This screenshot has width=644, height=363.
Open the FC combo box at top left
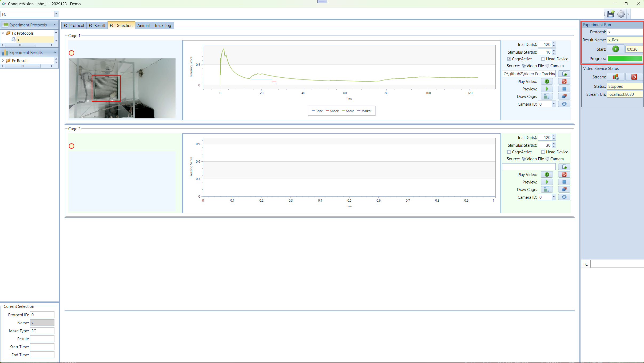pos(56,14)
